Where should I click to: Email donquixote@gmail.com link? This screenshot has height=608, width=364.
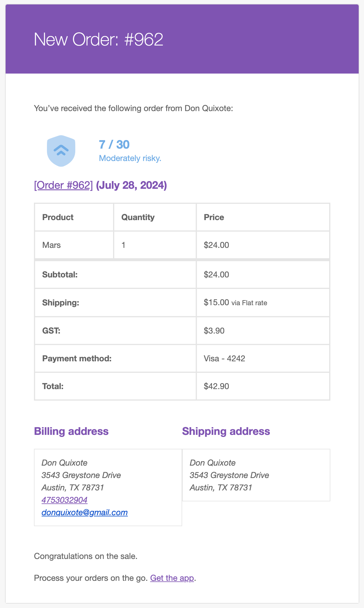(x=85, y=512)
